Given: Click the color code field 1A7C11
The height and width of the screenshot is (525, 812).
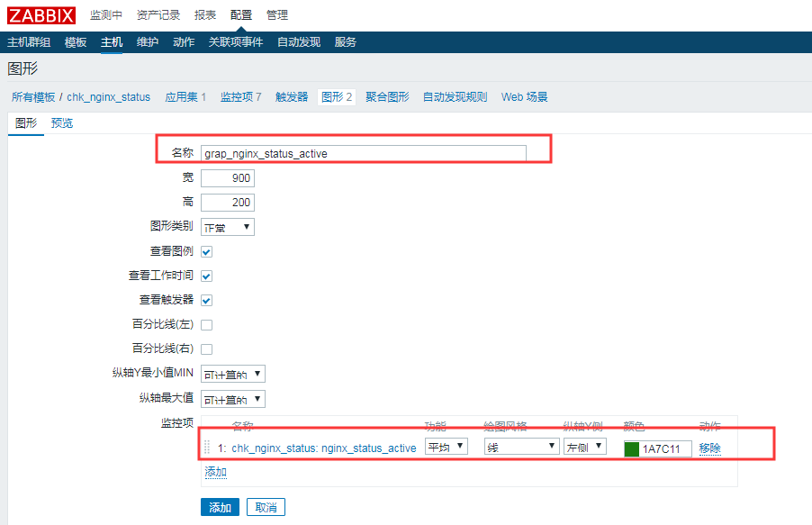Looking at the screenshot, I should (665, 448).
